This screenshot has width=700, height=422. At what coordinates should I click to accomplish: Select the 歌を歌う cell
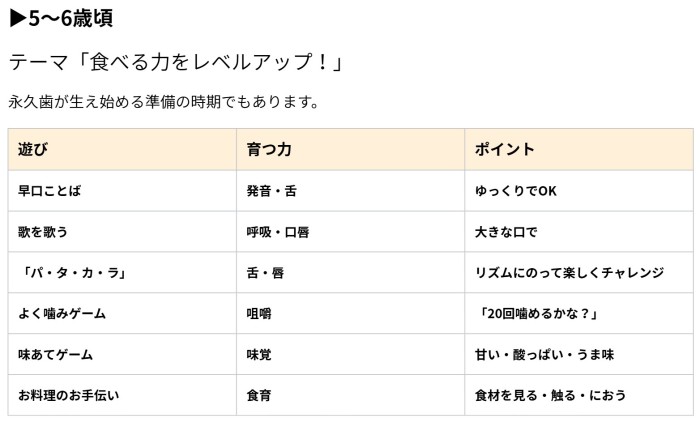coord(122,232)
